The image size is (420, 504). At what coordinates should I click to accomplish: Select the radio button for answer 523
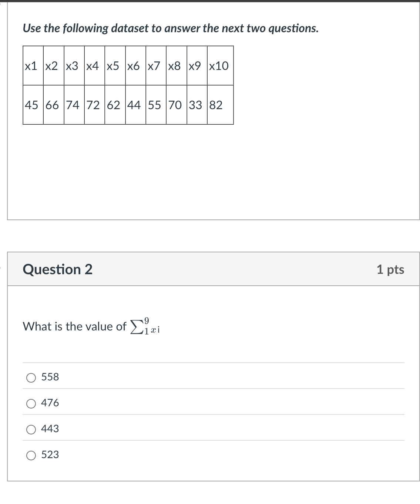tap(31, 456)
